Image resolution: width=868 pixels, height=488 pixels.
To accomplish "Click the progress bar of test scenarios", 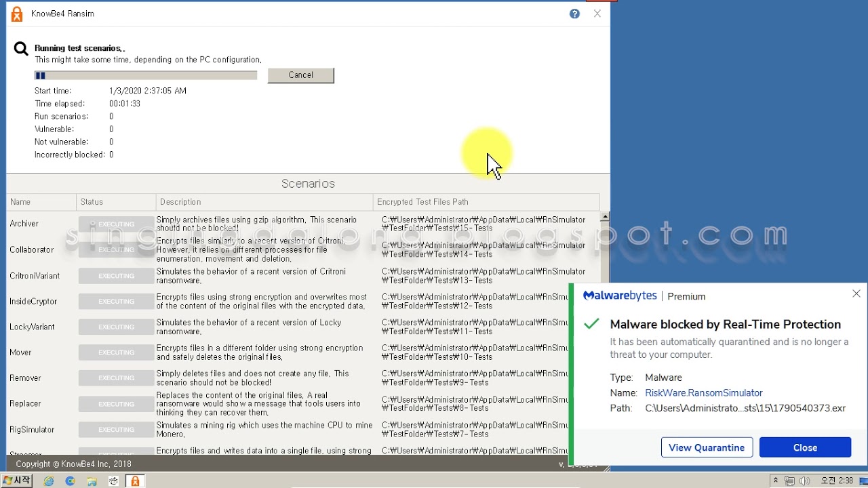I will (146, 76).
